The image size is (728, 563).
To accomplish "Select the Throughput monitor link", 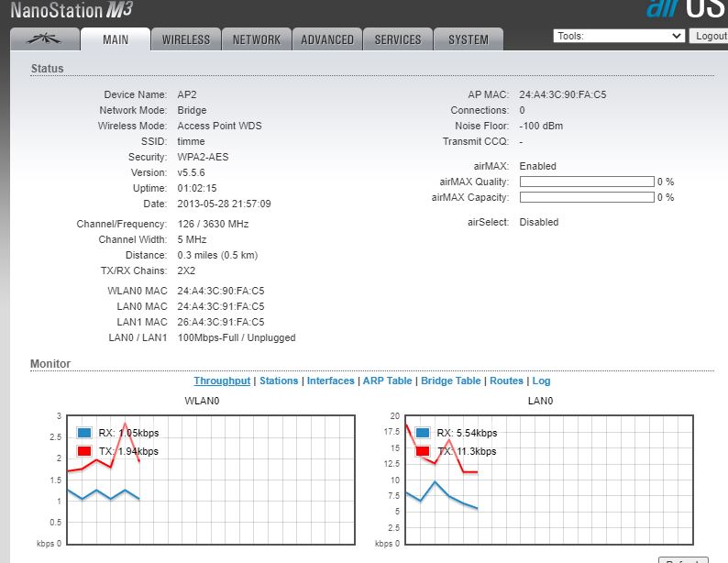I will coord(222,381).
